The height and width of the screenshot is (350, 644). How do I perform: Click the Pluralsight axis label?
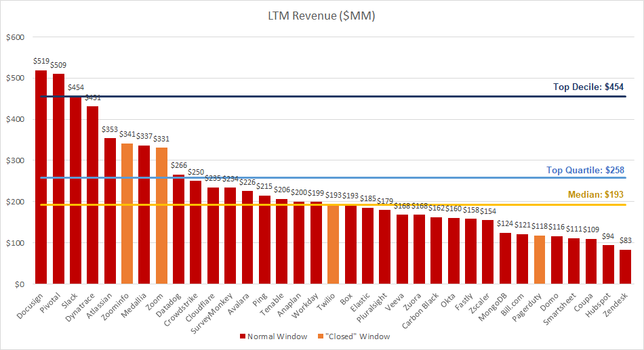click(371, 307)
